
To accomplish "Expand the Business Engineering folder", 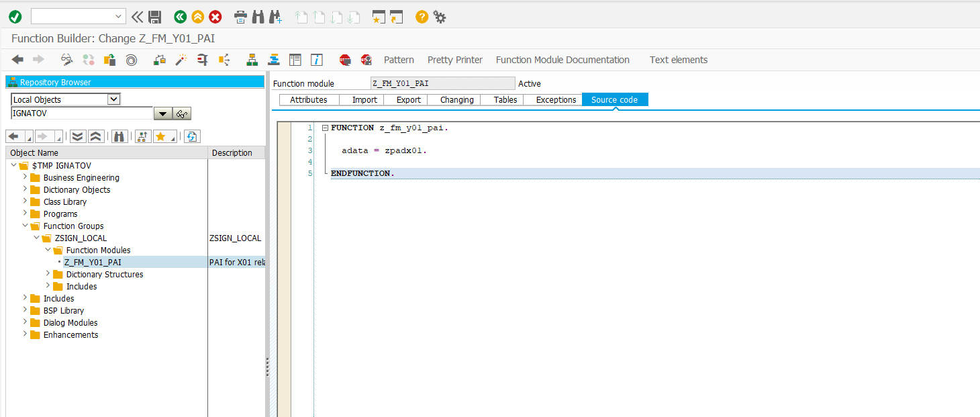I will click(x=26, y=177).
